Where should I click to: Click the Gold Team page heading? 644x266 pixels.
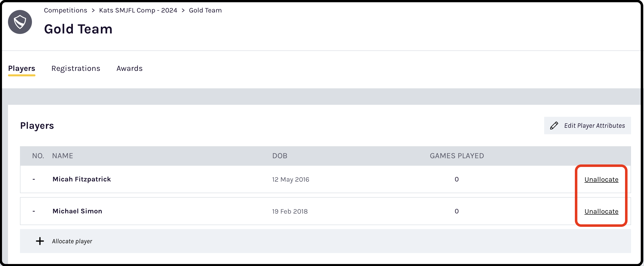tap(78, 28)
